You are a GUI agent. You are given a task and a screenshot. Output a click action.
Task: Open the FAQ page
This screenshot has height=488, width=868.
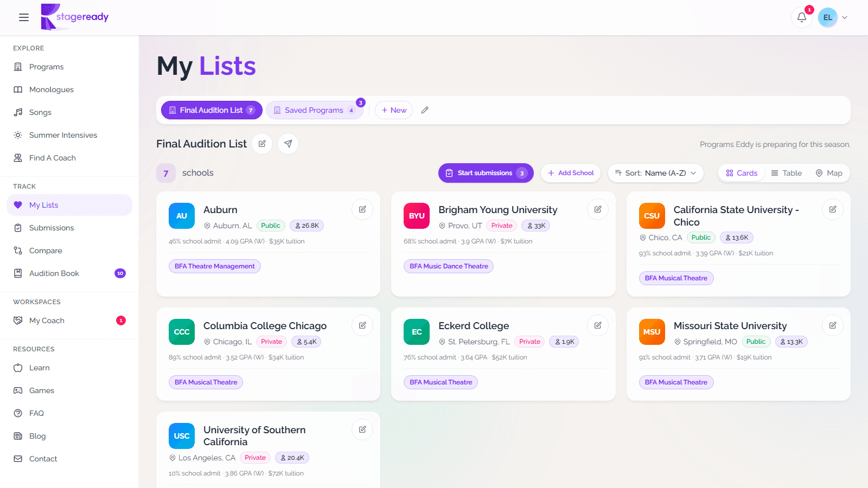tap(69, 413)
